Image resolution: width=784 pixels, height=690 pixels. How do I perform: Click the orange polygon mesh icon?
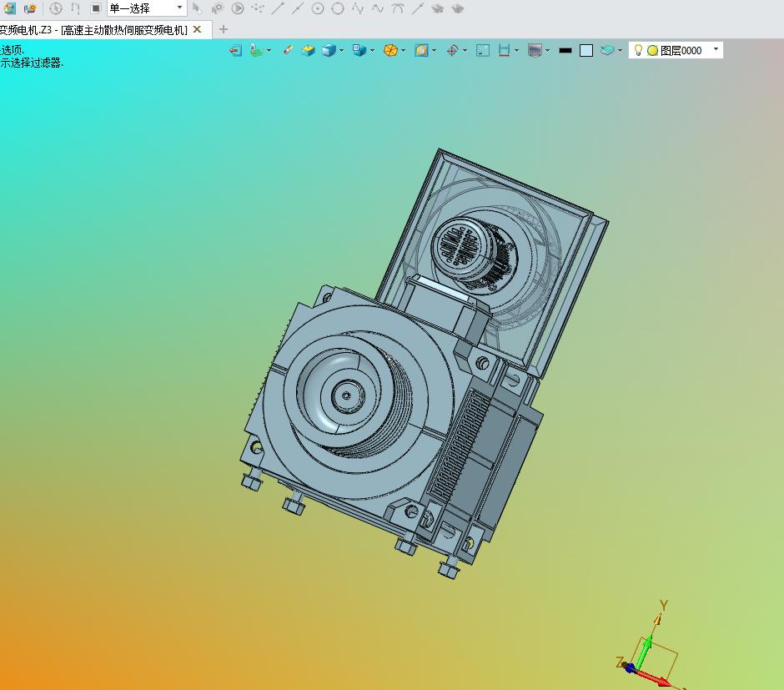[x=390, y=51]
